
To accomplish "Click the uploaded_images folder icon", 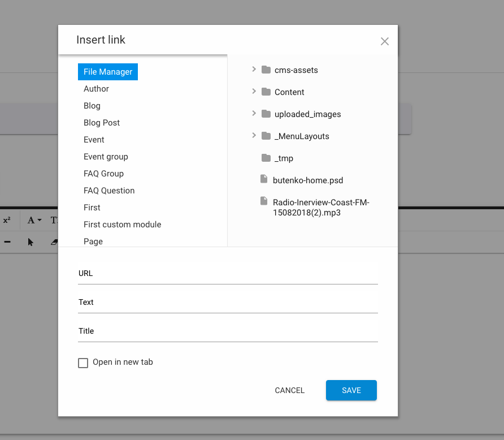I will (x=266, y=114).
